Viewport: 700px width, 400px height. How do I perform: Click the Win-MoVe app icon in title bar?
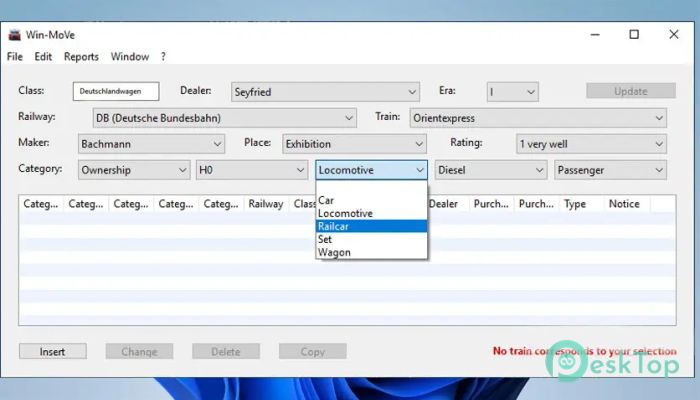point(15,35)
